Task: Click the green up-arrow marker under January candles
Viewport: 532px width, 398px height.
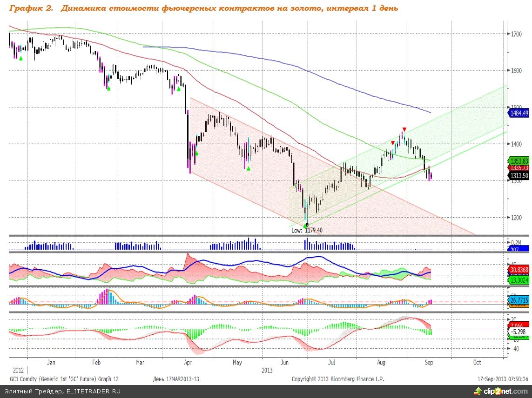Action: tap(20, 58)
